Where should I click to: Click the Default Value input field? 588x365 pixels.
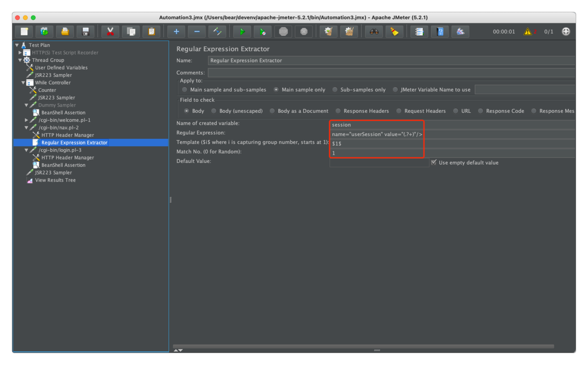coord(379,162)
